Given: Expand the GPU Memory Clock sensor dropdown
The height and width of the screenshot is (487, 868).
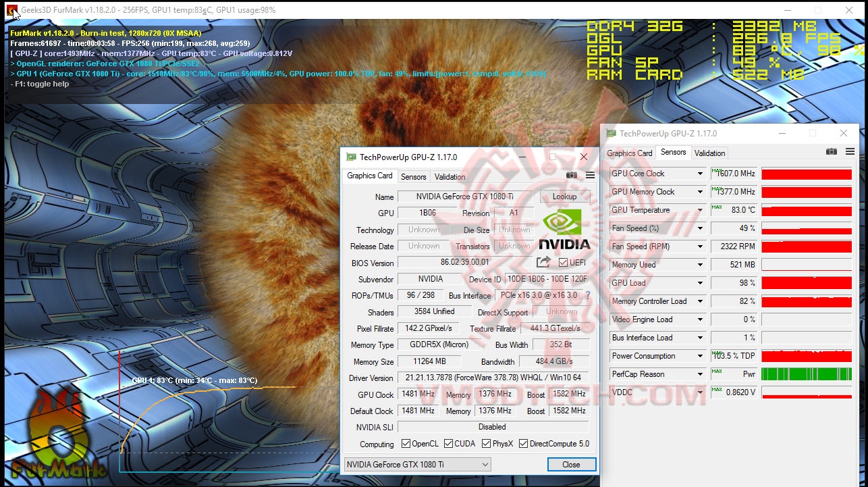Looking at the screenshot, I should pyautogui.click(x=700, y=192).
